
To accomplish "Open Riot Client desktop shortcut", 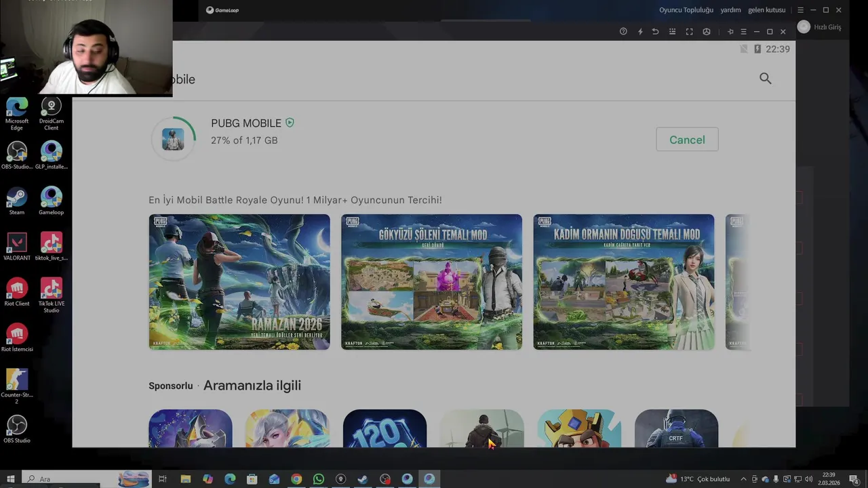I will (17, 292).
